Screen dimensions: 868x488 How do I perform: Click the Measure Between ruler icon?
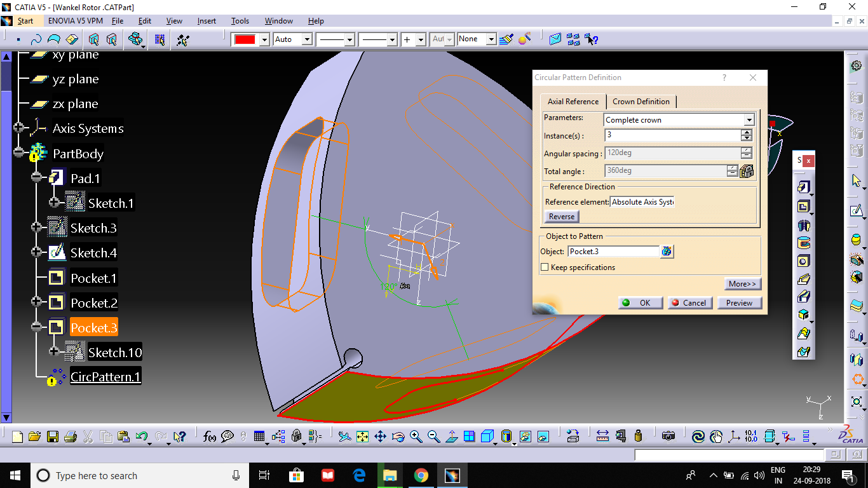coord(603,437)
